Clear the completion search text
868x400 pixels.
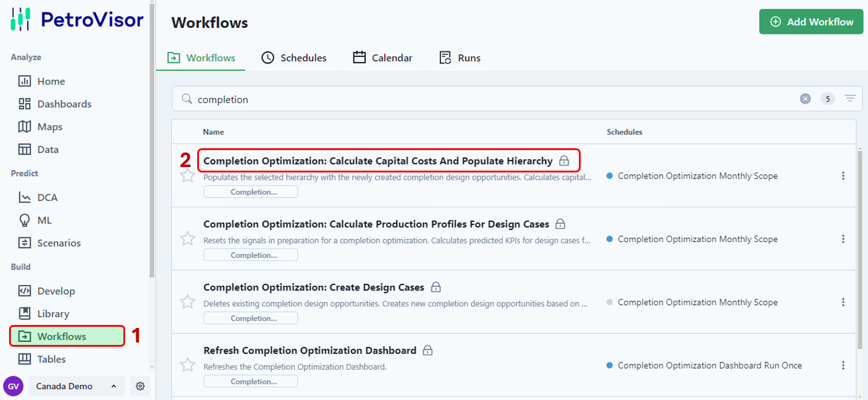point(805,99)
